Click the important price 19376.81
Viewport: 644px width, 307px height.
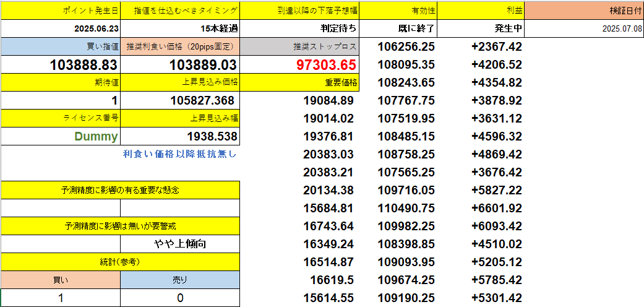pos(328,136)
